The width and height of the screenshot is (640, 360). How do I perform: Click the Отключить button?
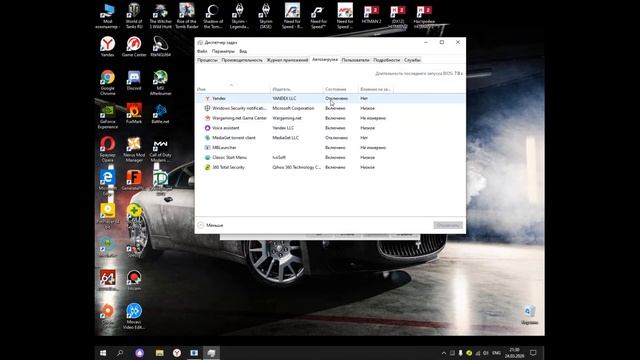coord(448,225)
